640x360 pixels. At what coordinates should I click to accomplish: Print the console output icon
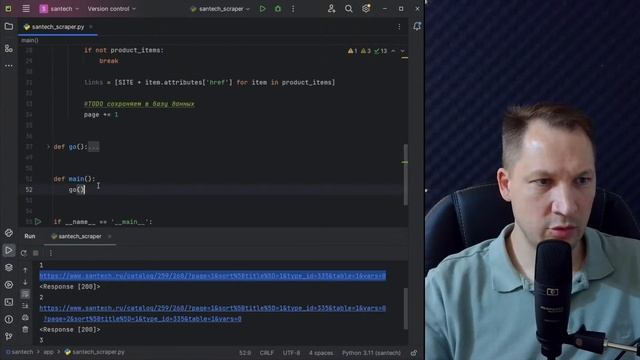pos(25,317)
